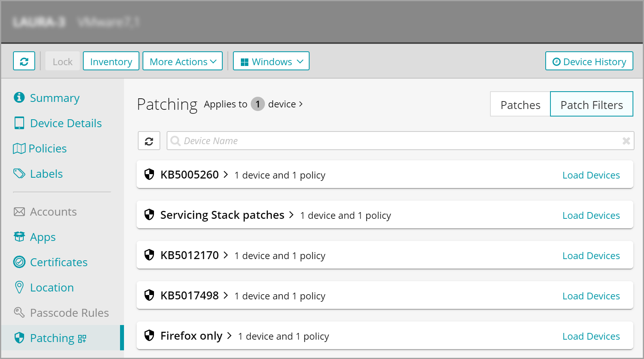Open the Windows platform dropdown

271,61
